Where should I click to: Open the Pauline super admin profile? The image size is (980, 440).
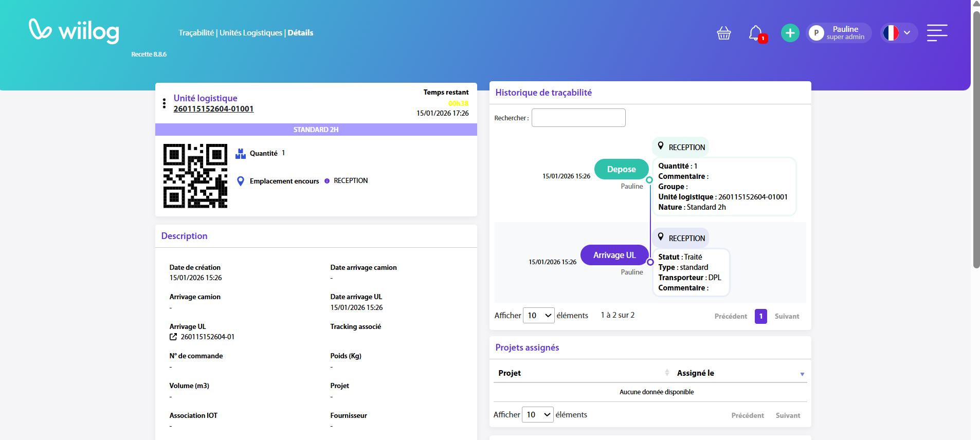838,33
